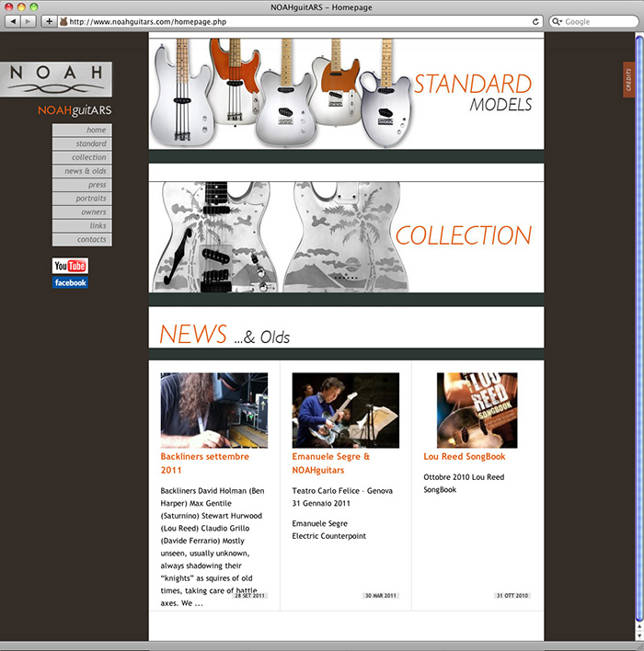Click the Standard Models guitar banner
The width and height of the screenshot is (644, 651).
[346, 94]
